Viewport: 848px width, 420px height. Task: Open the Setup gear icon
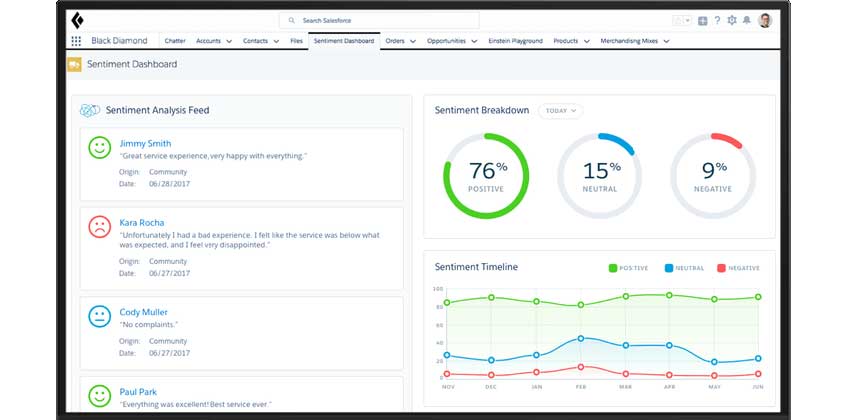(732, 21)
